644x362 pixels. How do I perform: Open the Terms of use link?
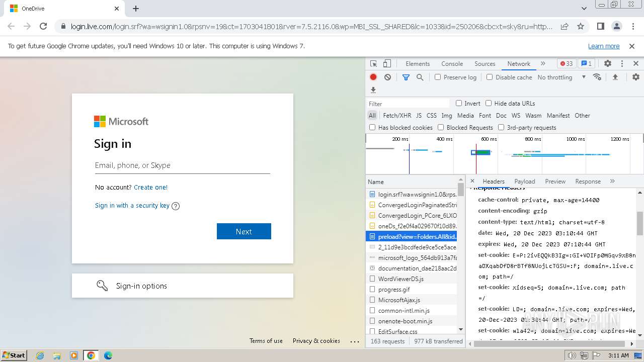tap(266, 341)
